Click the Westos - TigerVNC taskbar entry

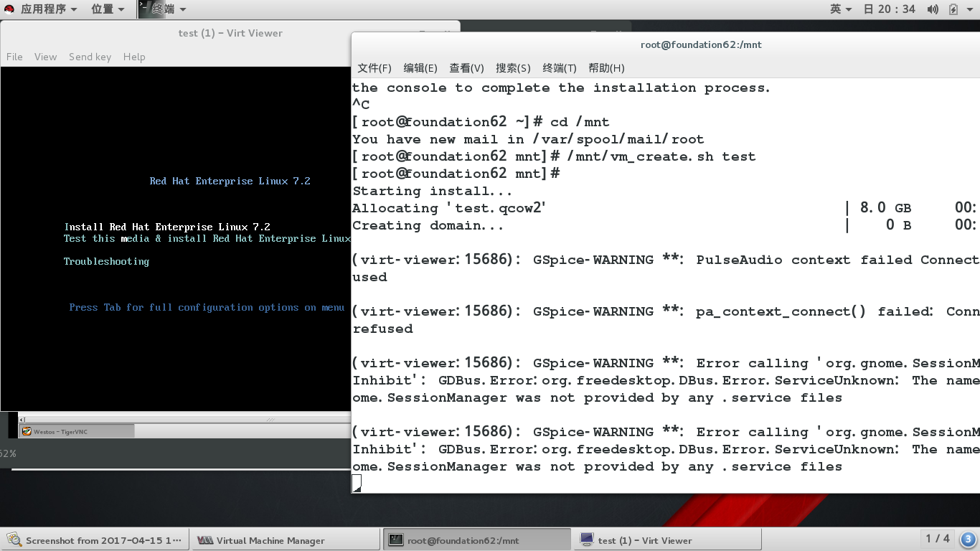pyautogui.click(x=76, y=431)
